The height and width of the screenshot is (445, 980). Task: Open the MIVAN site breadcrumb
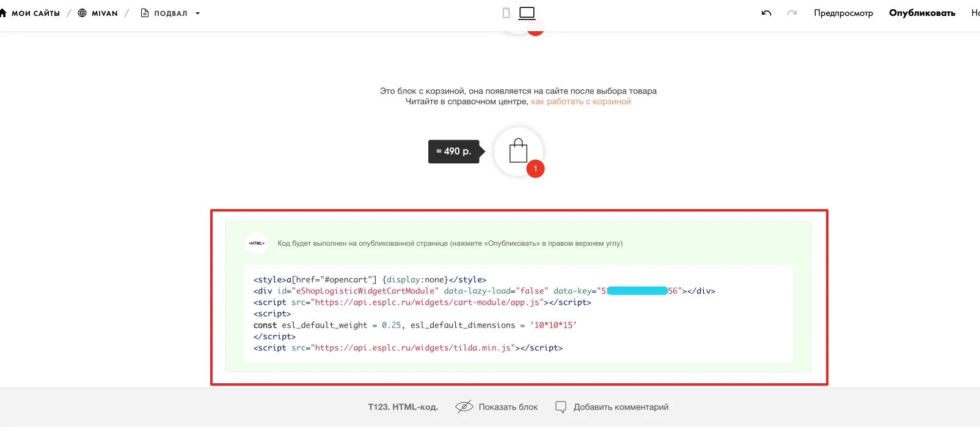pos(104,13)
